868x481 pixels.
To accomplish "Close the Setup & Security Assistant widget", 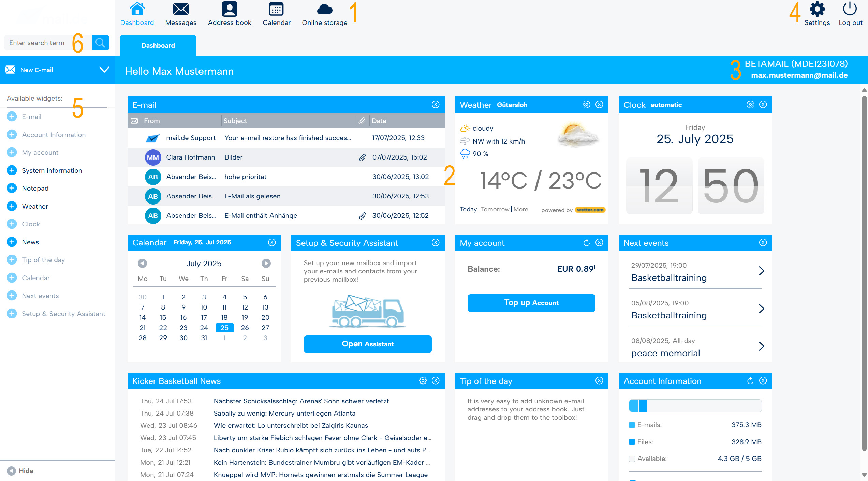I will click(436, 242).
